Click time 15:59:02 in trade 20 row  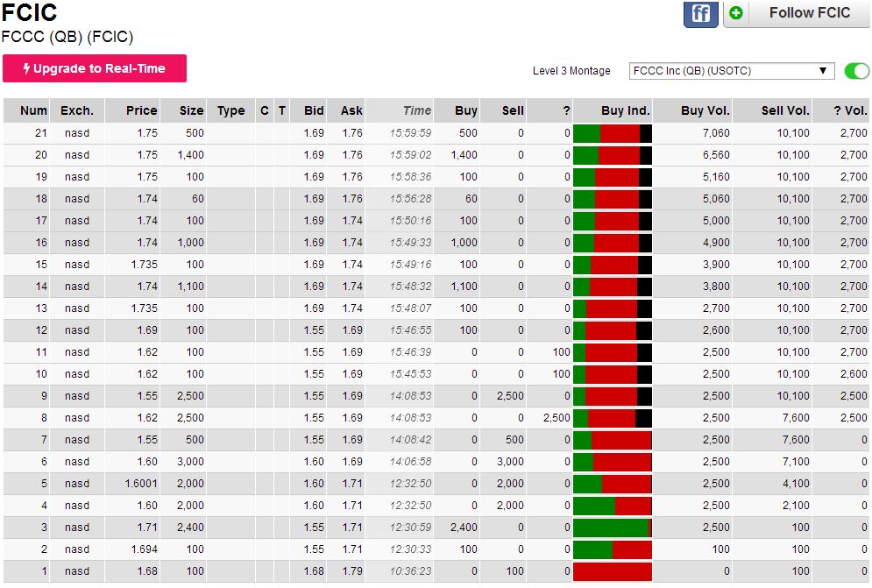(x=410, y=155)
